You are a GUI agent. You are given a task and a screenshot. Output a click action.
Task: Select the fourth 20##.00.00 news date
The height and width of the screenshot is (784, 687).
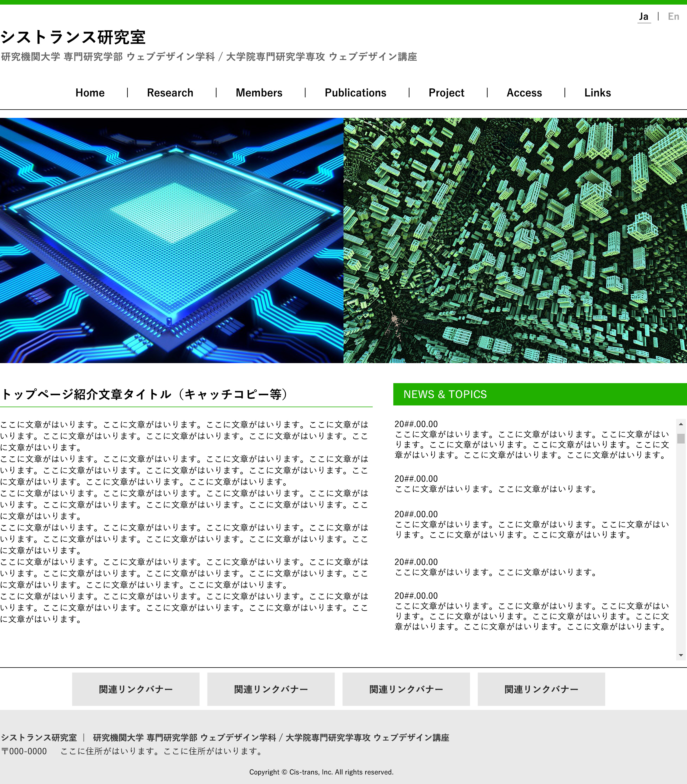416,562
